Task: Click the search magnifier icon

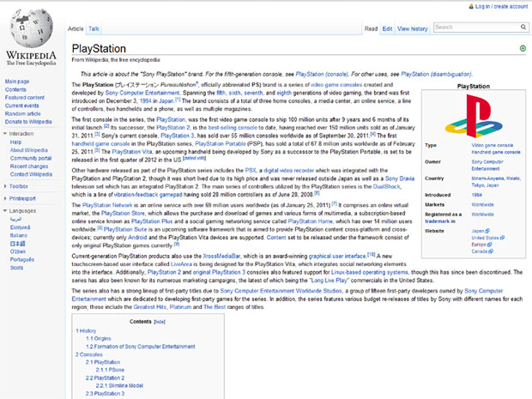Action: point(523,27)
